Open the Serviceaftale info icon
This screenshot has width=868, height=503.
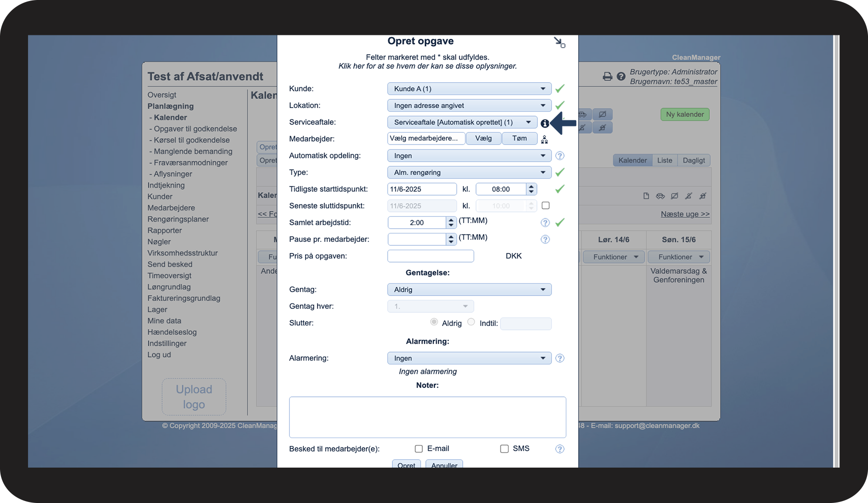pyautogui.click(x=545, y=123)
